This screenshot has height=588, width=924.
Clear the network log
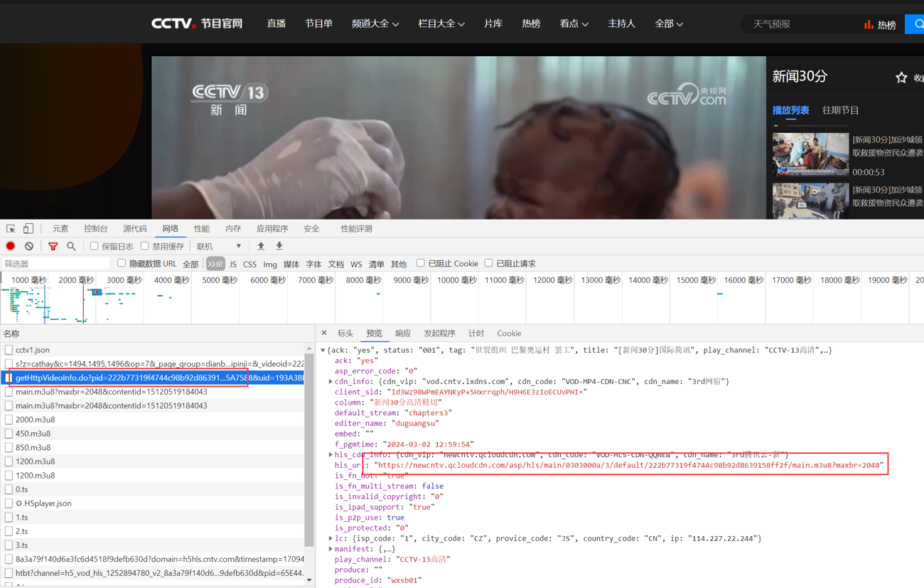click(29, 246)
